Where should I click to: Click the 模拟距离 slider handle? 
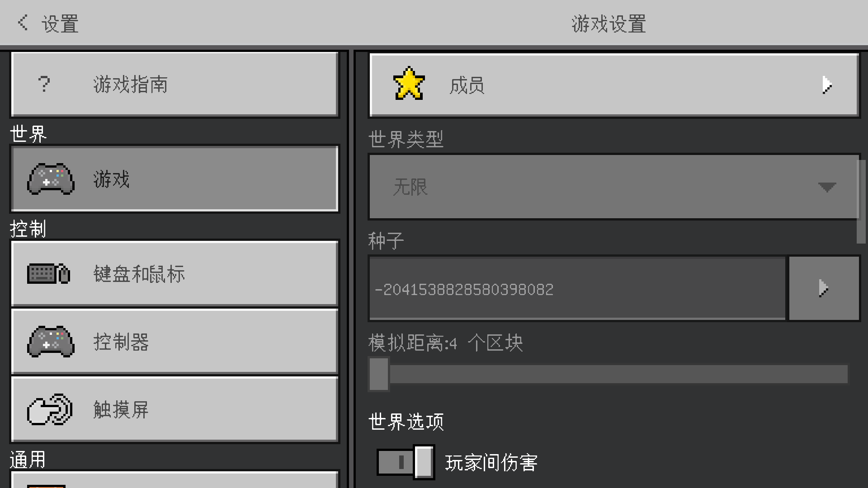point(379,374)
